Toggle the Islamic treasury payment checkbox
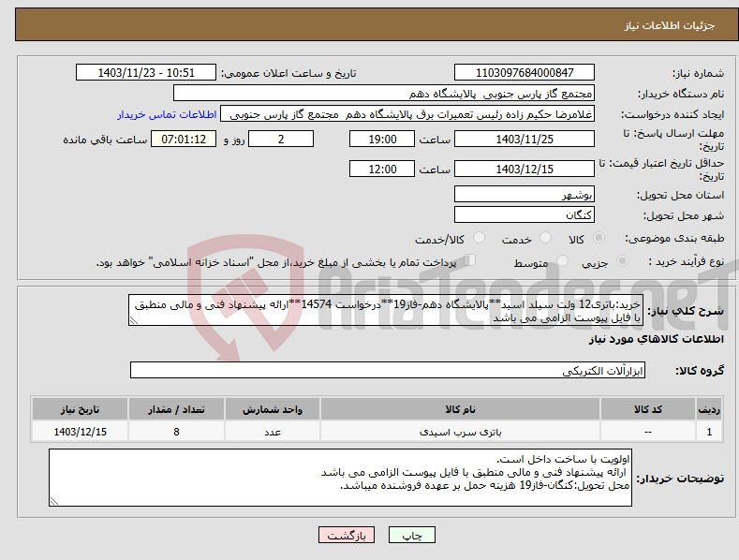 [470, 259]
